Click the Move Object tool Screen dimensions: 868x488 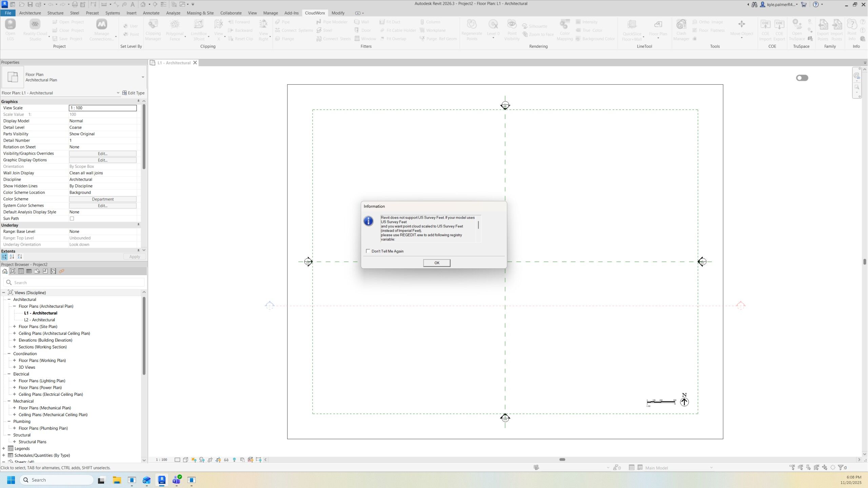click(x=742, y=25)
